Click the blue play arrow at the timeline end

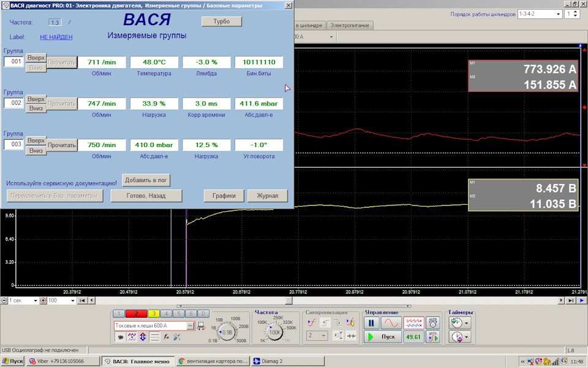(x=582, y=301)
